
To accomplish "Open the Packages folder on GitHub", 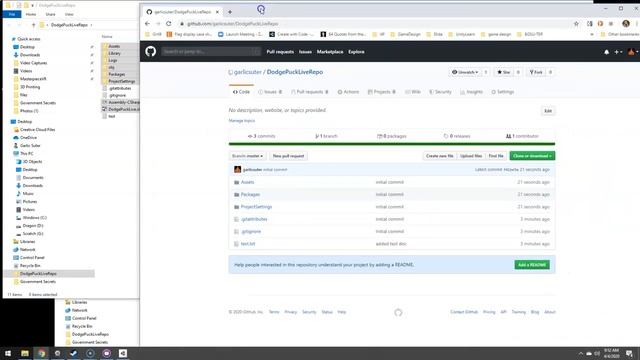I will tap(250, 194).
